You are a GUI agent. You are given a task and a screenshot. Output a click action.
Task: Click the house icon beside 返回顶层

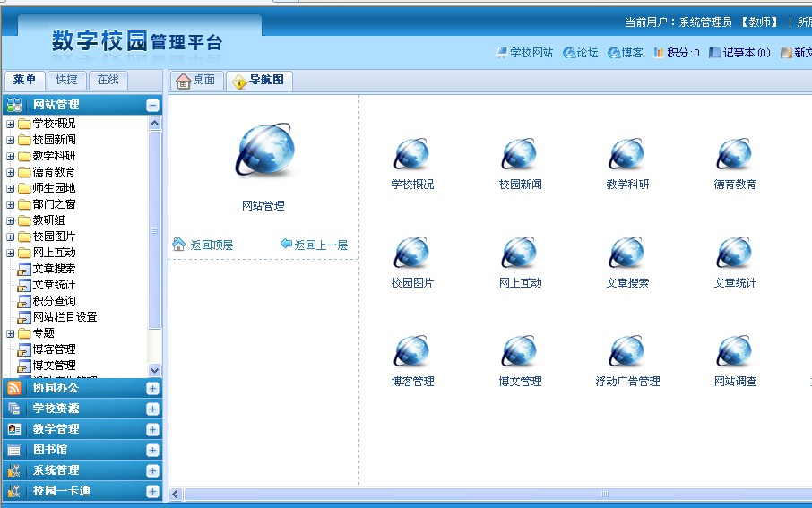coord(178,245)
